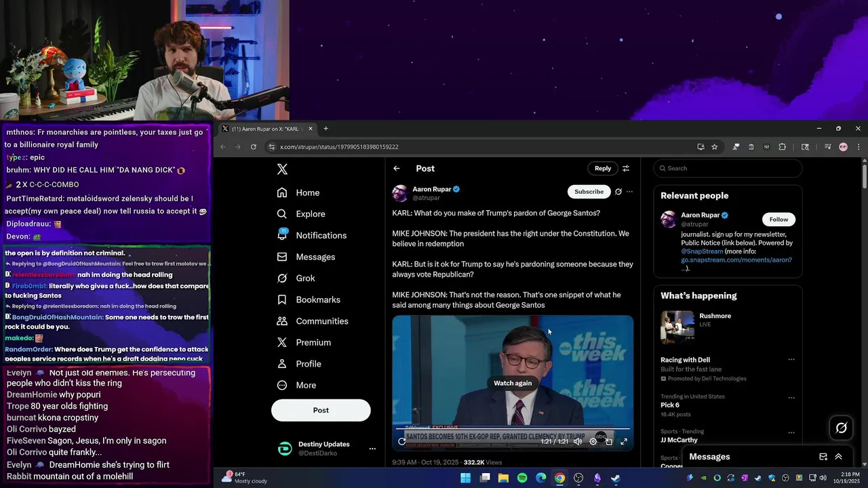The width and height of the screenshot is (868, 488).
Task: Reload the page in Chrome
Action: pyautogui.click(x=254, y=147)
